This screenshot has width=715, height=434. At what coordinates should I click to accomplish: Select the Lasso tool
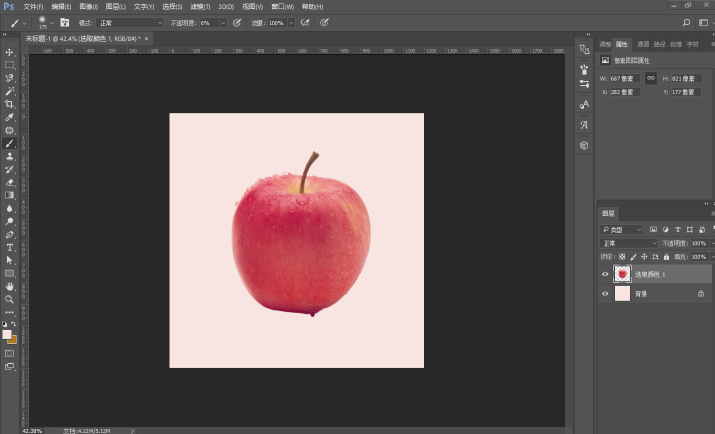tap(9, 78)
